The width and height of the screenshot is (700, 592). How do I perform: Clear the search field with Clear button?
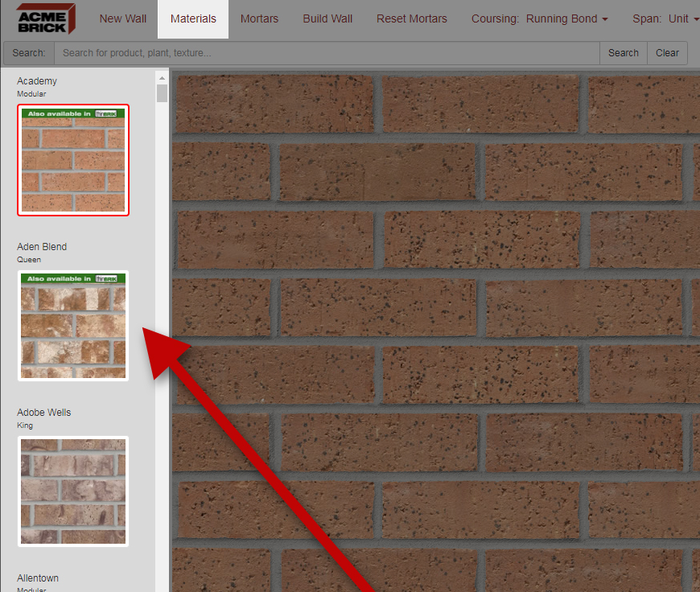pos(667,53)
